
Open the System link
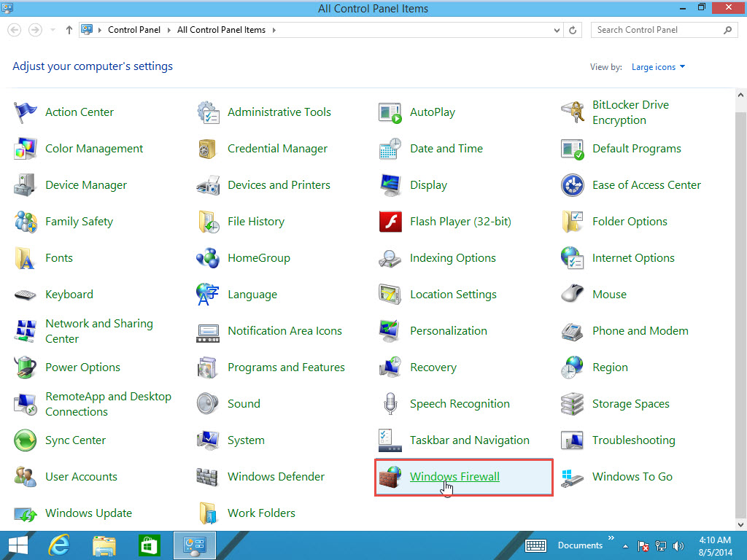246,440
